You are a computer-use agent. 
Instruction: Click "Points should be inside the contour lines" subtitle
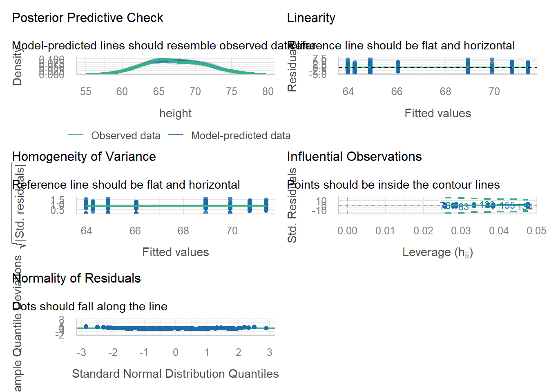click(393, 185)
